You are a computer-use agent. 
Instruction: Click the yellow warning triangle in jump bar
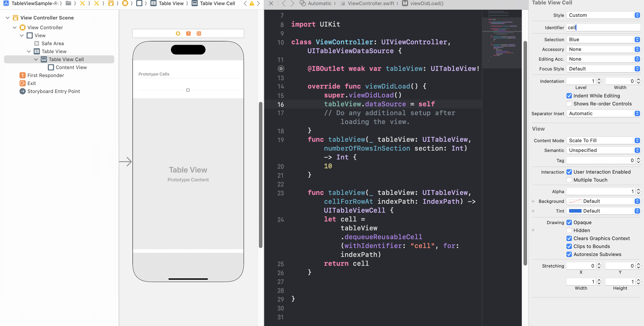[252, 4]
